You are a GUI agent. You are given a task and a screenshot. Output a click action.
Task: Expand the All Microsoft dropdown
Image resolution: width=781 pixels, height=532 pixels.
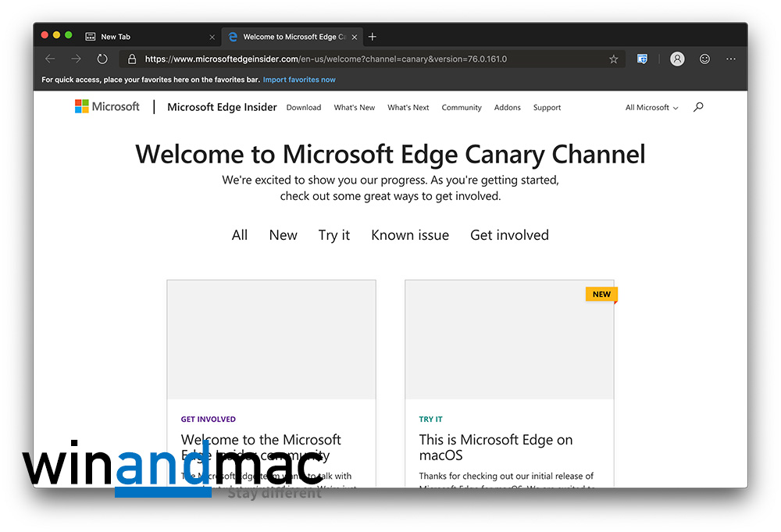point(651,108)
